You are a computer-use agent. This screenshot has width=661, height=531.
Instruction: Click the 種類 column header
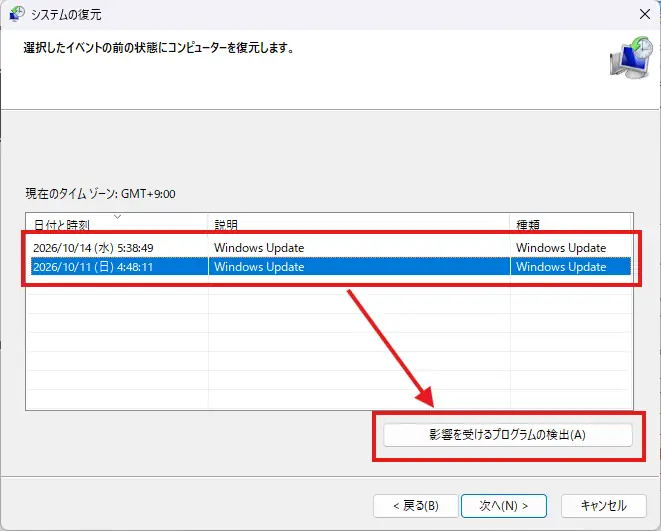pyautogui.click(x=571, y=223)
